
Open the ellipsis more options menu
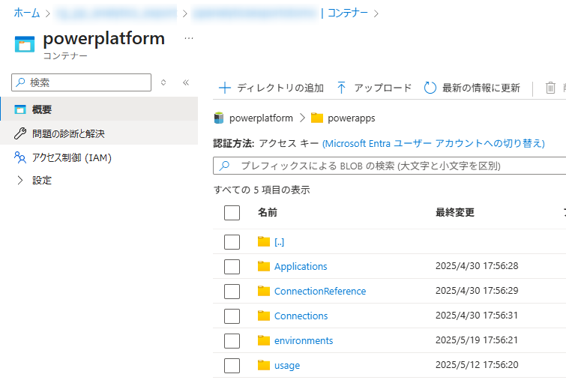click(189, 38)
